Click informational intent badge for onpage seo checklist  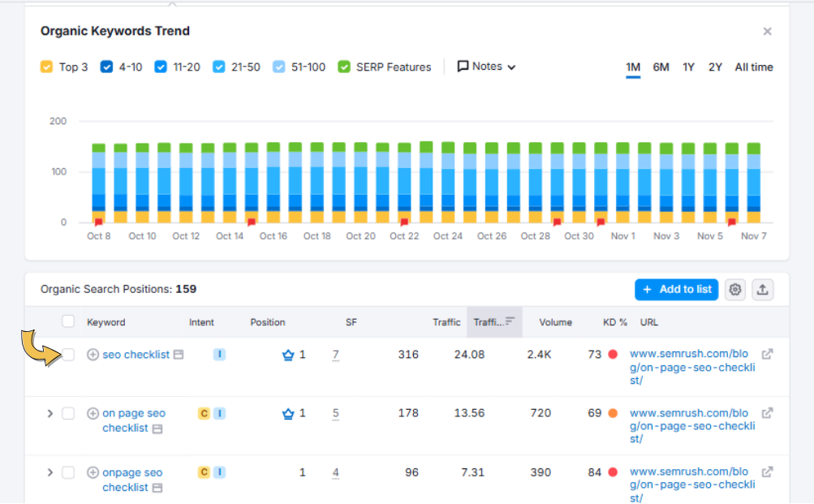pyautogui.click(x=220, y=472)
